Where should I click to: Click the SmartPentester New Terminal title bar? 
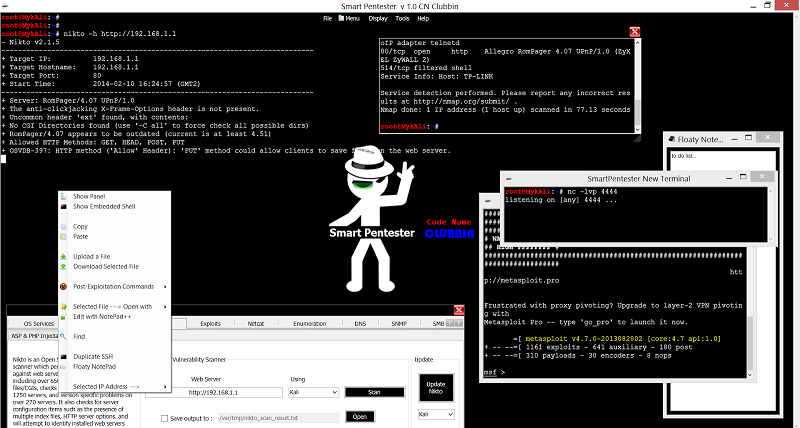[638, 179]
